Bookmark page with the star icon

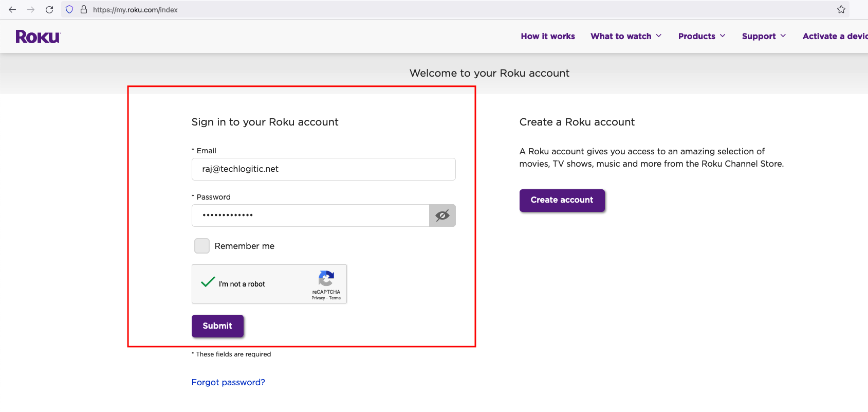841,10
